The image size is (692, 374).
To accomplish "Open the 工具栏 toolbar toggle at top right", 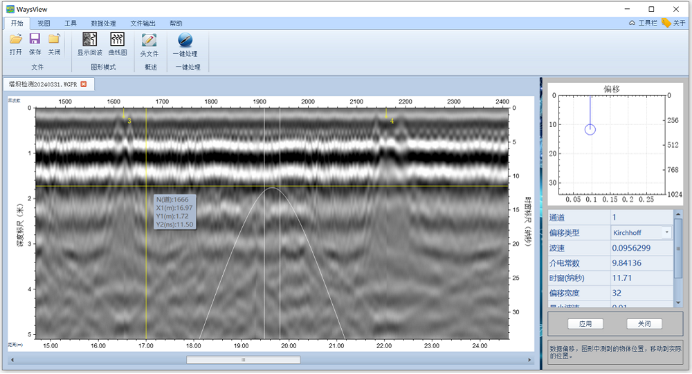I will 643,23.
